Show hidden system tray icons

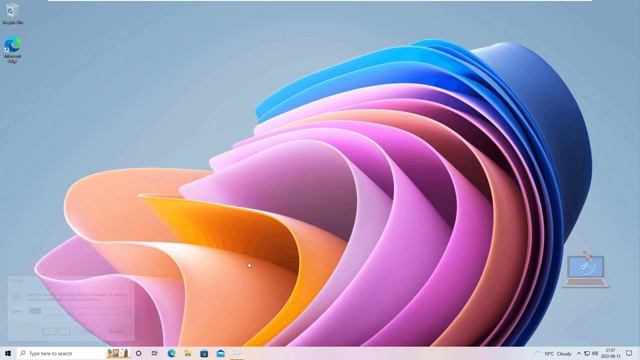[579, 353]
